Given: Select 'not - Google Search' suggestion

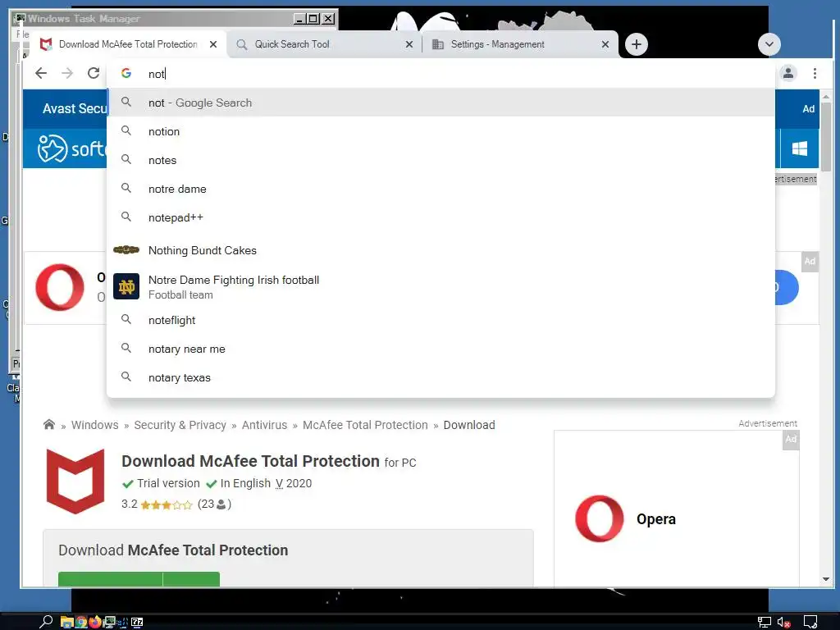Looking at the screenshot, I should (441, 103).
